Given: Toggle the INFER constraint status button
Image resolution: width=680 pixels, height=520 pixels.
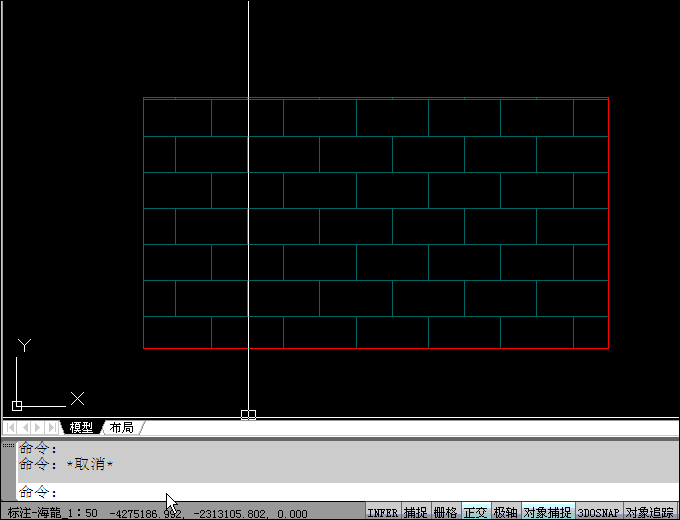Looking at the screenshot, I should point(383,512).
